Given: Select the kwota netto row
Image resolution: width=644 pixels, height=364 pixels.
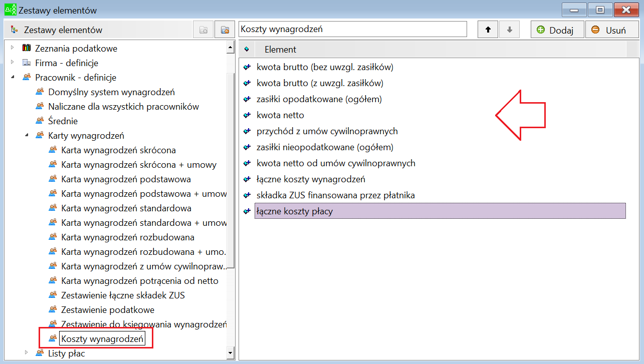Looking at the screenshot, I should click(440, 115).
